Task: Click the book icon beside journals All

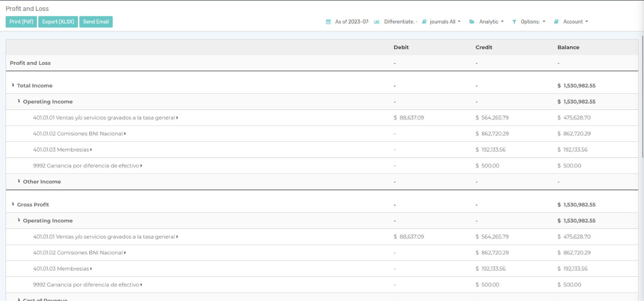Action: point(424,22)
